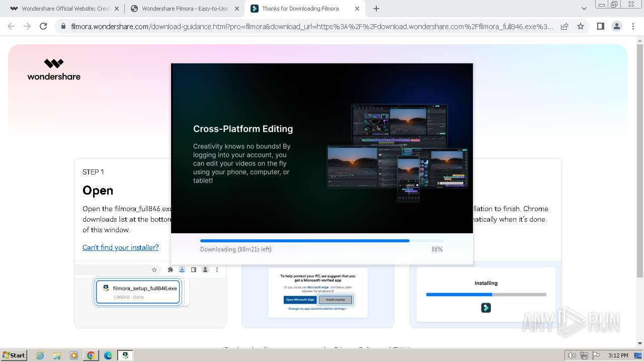
Task: Click the address bar URL
Action: (x=312, y=27)
